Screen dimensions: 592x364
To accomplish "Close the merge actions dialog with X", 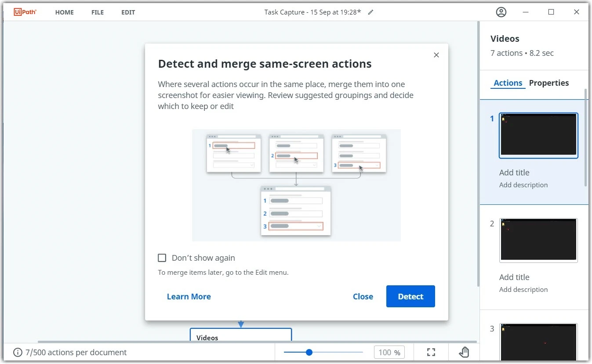I will click(436, 55).
